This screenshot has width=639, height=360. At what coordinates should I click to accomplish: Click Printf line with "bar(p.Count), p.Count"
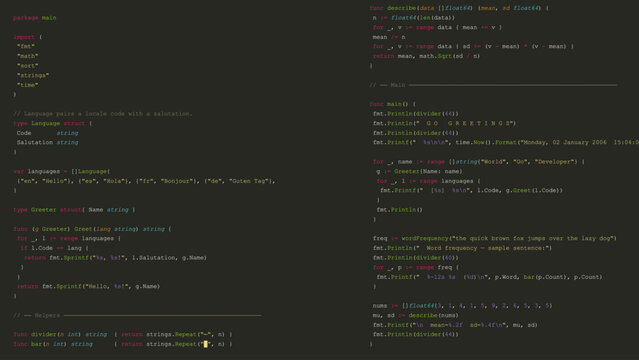click(489, 277)
